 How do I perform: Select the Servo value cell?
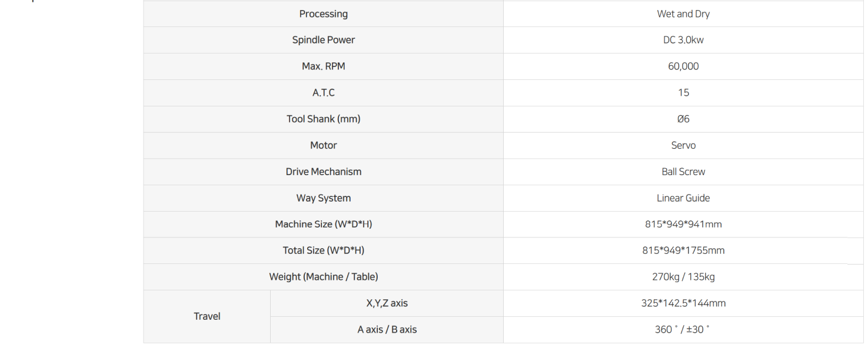683,145
